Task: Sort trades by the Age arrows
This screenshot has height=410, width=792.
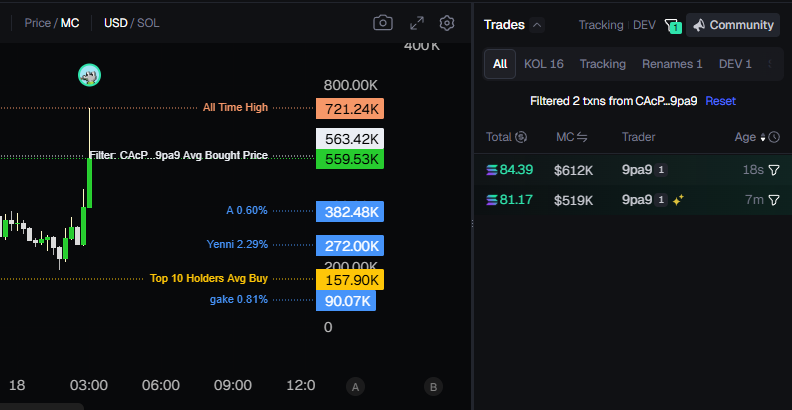Action: [763, 137]
